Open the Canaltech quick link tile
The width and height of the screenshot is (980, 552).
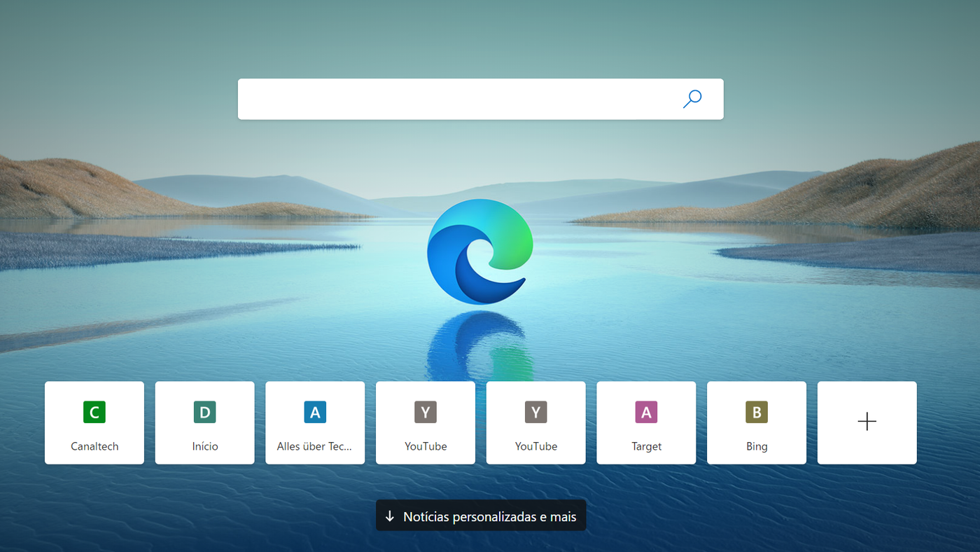(x=94, y=422)
